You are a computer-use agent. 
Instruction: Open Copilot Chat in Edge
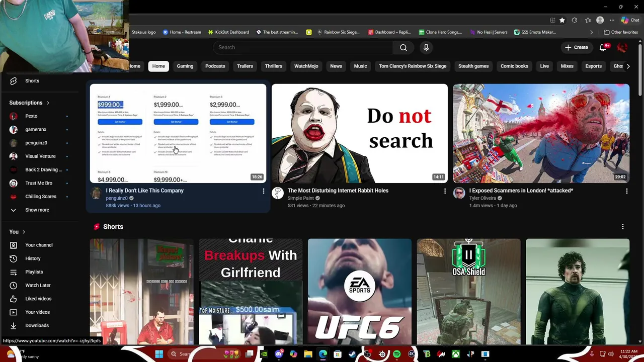pos(630,20)
